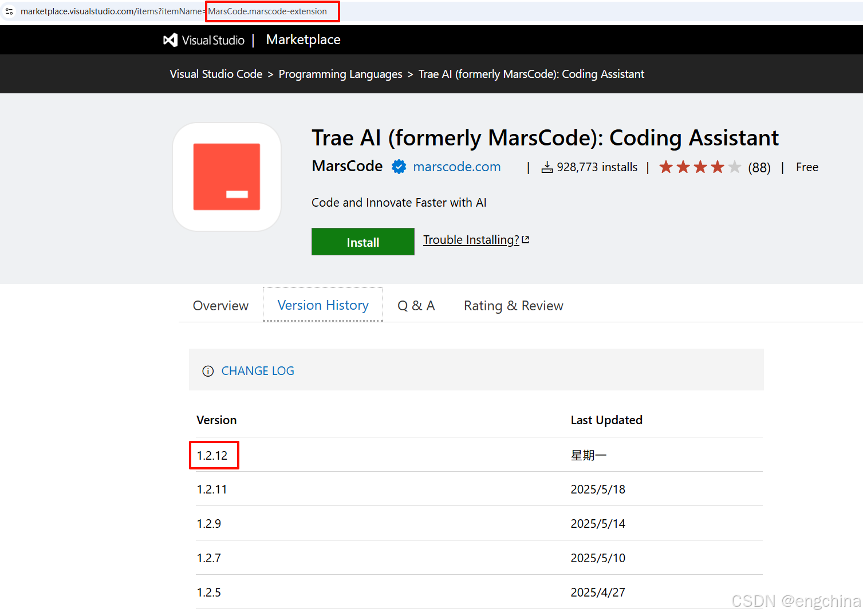Viewport: 863px width, 616px height.
Task: Click the 928,773 installs text
Action: coord(597,167)
